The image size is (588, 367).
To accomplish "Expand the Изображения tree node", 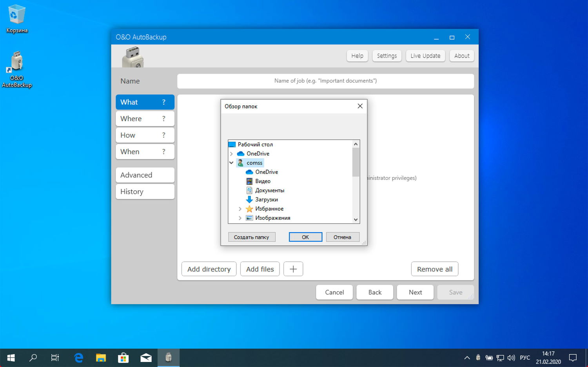I will [240, 218].
